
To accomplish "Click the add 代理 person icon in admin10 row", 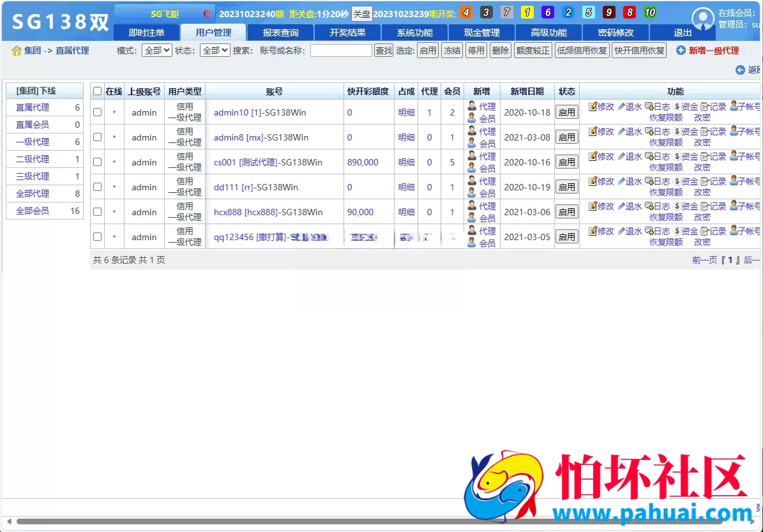I will tap(472, 105).
